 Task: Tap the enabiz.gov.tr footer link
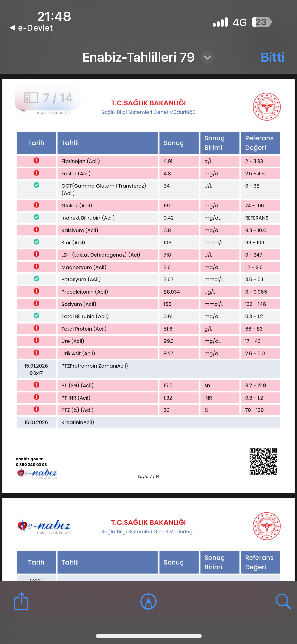(x=29, y=459)
